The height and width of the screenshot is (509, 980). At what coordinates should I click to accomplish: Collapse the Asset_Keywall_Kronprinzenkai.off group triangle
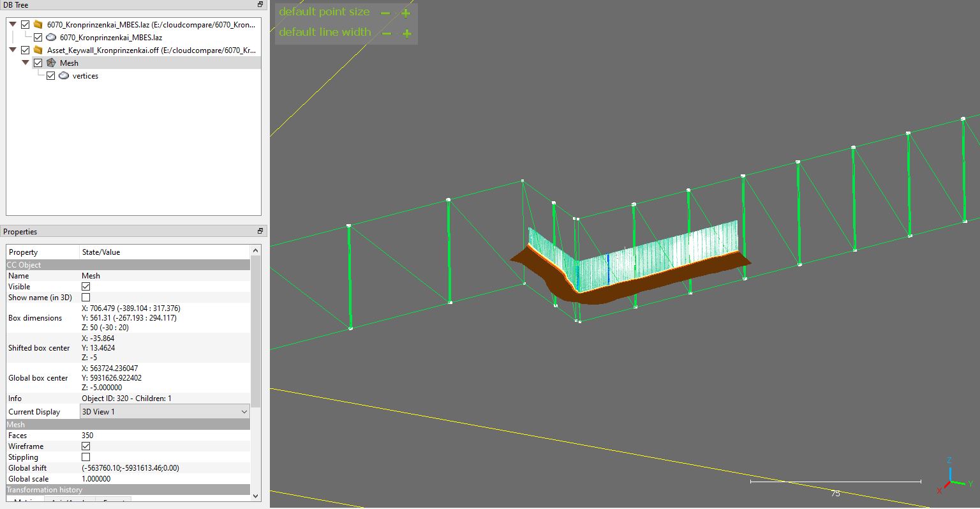coord(12,50)
